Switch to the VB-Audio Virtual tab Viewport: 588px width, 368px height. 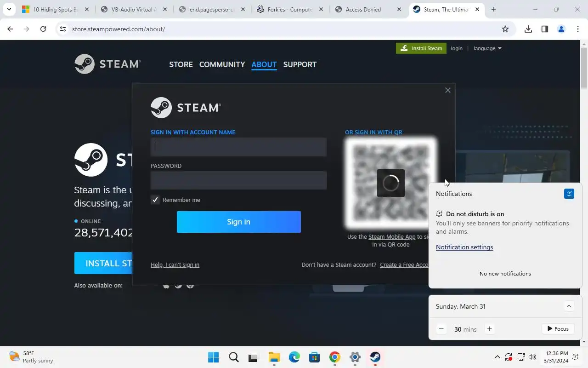coord(135,9)
